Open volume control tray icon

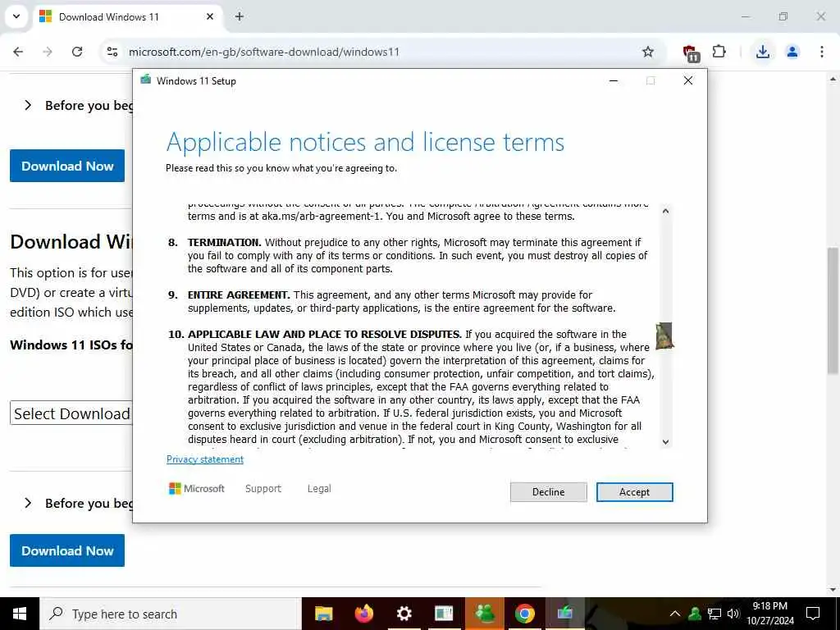point(733,614)
